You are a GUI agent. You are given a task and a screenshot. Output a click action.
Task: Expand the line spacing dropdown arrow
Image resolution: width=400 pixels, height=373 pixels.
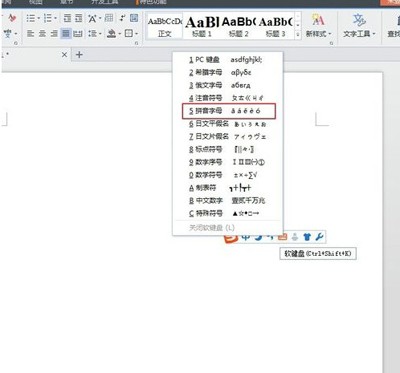[x=100, y=34]
